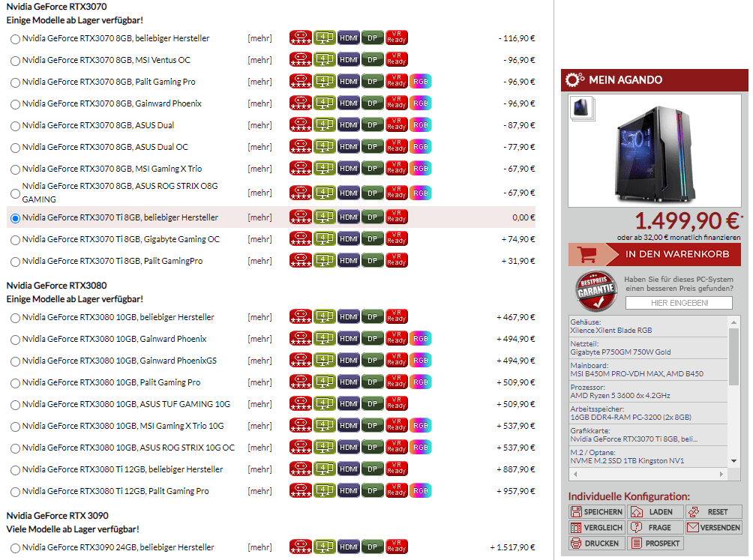Viewport: 753px width, 560px height.
Task: Open mehr link for RTX3080 ASUS TUF GAMING 10G
Action: pyautogui.click(x=259, y=404)
